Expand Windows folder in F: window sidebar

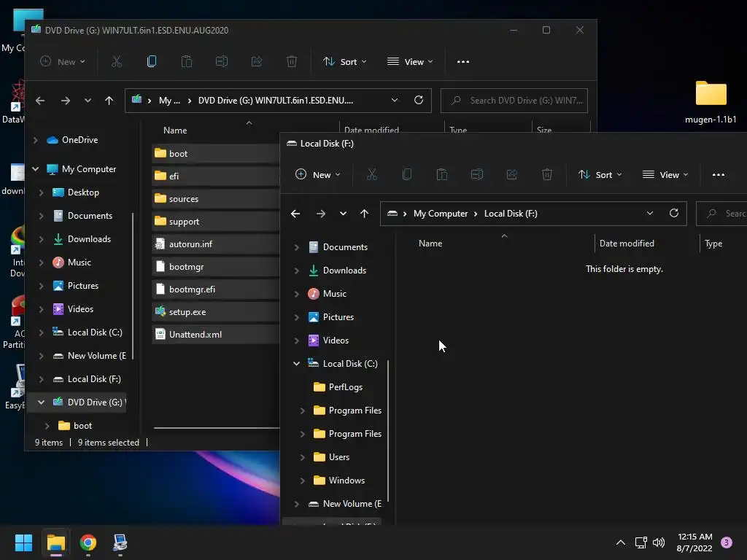(303, 481)
